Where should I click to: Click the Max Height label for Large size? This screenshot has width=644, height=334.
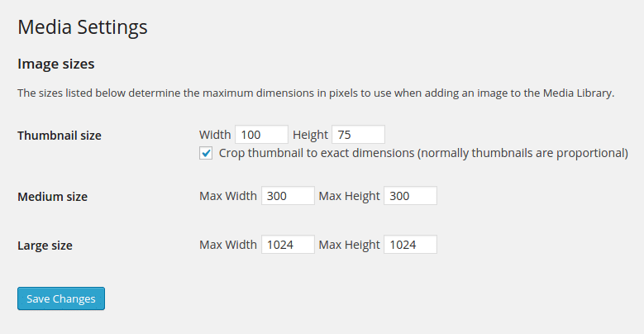click(x=349, y=245)
